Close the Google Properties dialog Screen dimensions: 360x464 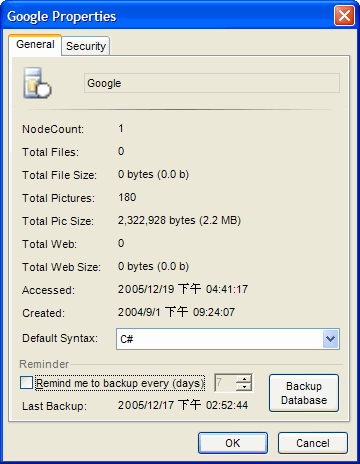344,15
